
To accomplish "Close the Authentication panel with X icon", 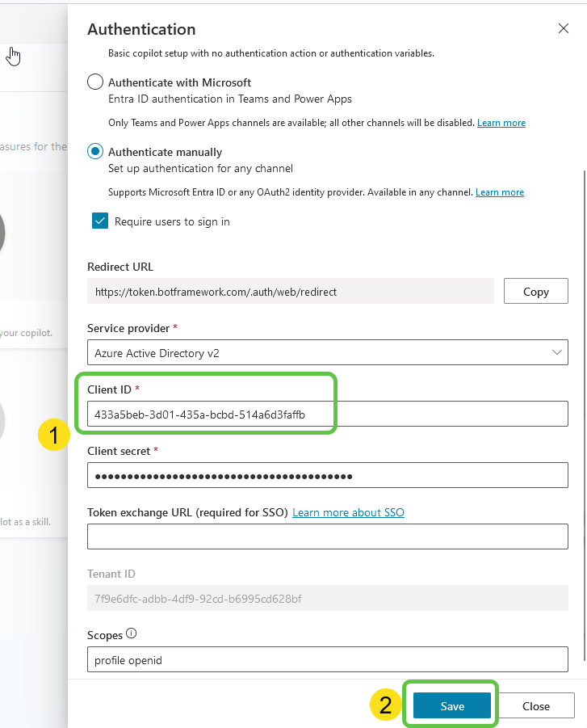I will tap(563, 29).
